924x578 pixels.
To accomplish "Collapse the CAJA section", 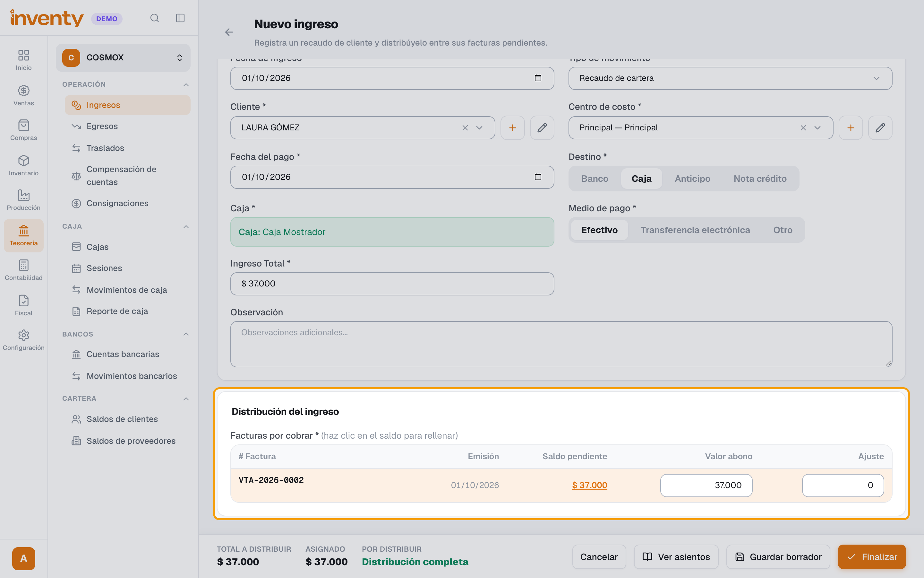I will coord(186,227).
